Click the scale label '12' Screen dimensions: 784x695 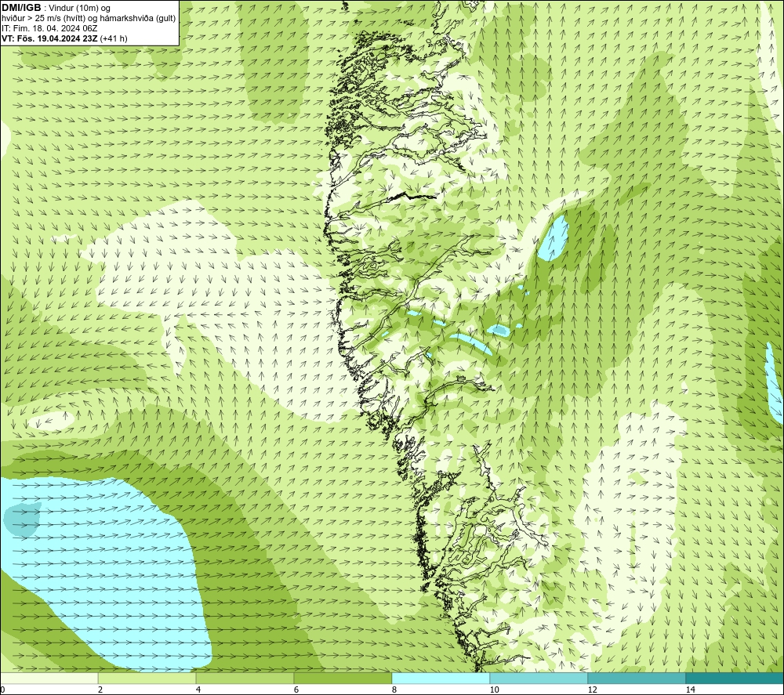(592, 690)
